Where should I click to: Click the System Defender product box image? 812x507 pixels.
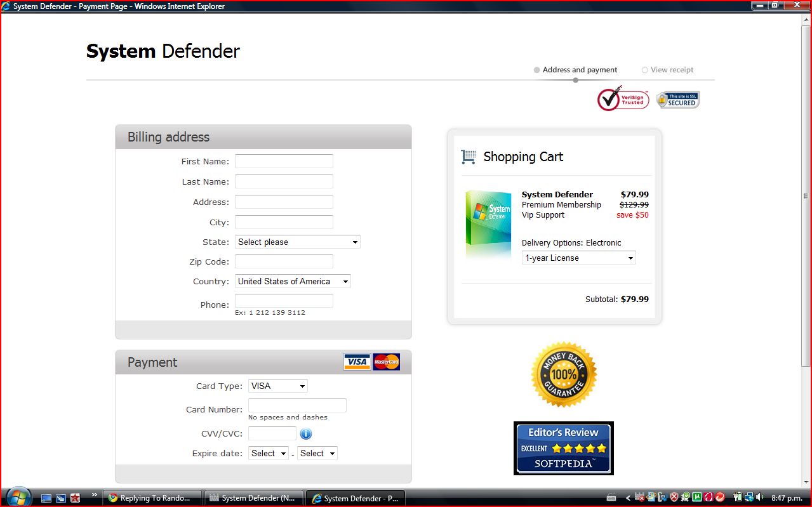(488, 223)
